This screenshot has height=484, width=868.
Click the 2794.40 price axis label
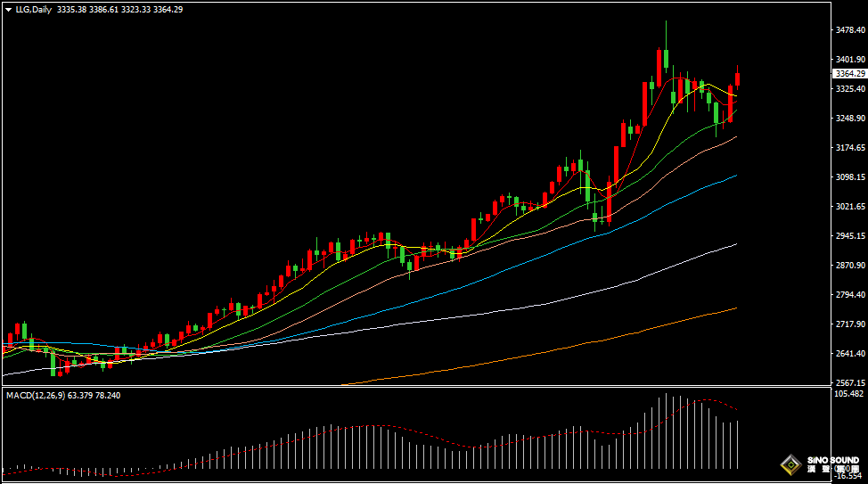(849, 295)
